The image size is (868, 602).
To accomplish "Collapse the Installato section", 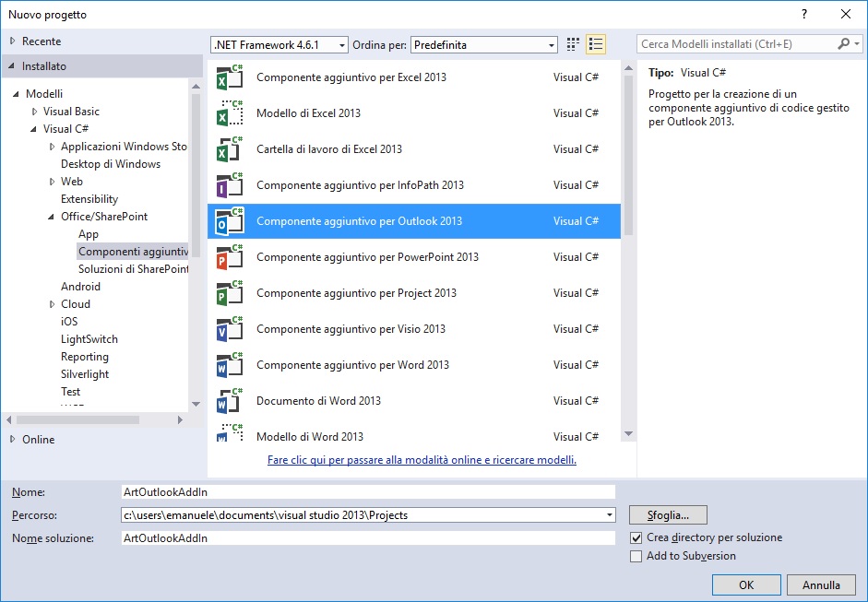I will tap(12, 65).
